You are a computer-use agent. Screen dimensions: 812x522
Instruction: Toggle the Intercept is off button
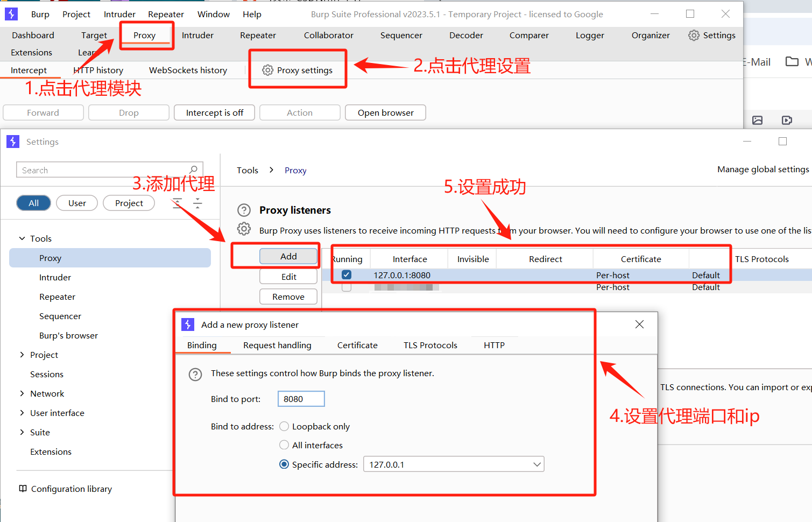(214, 112)
